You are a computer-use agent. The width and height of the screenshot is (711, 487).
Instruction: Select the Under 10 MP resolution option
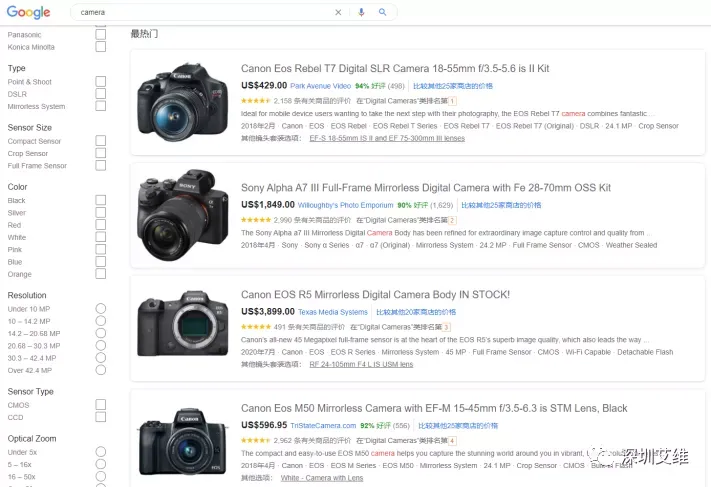point(101,309)
